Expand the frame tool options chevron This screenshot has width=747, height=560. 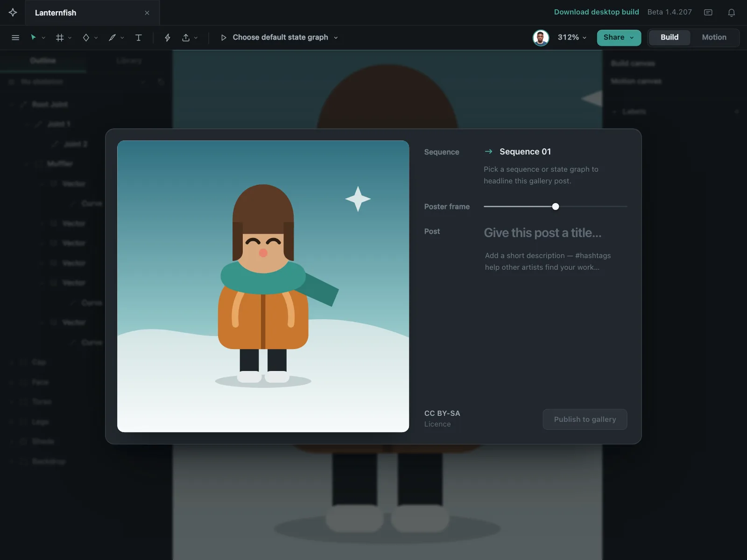[x=70, y=38]
